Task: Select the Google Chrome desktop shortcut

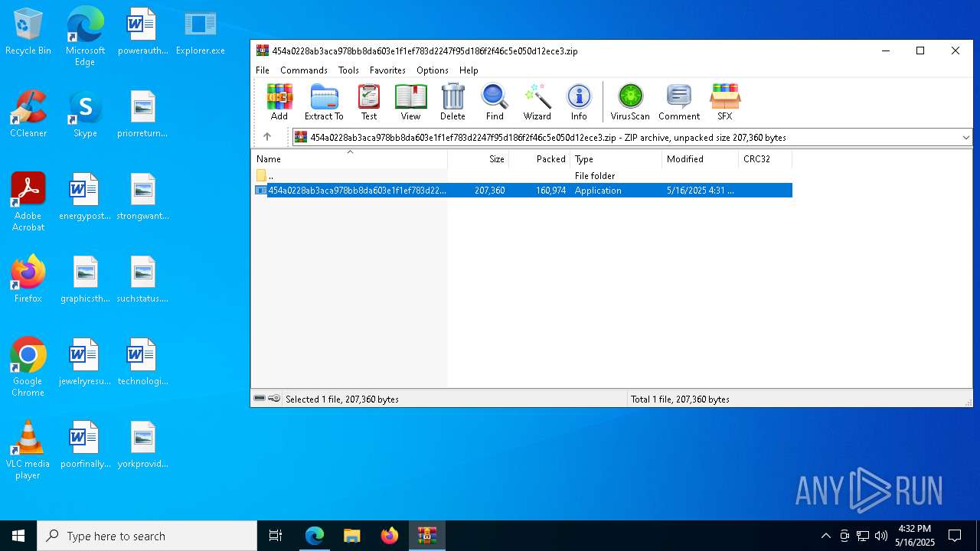Action: pyautogui.click(x=28, y=367)
